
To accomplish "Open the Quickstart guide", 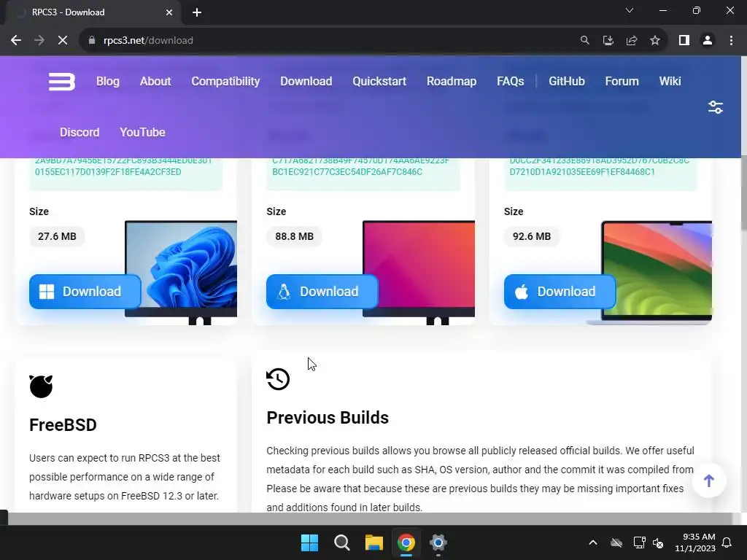I will click(x=379, y=82).
